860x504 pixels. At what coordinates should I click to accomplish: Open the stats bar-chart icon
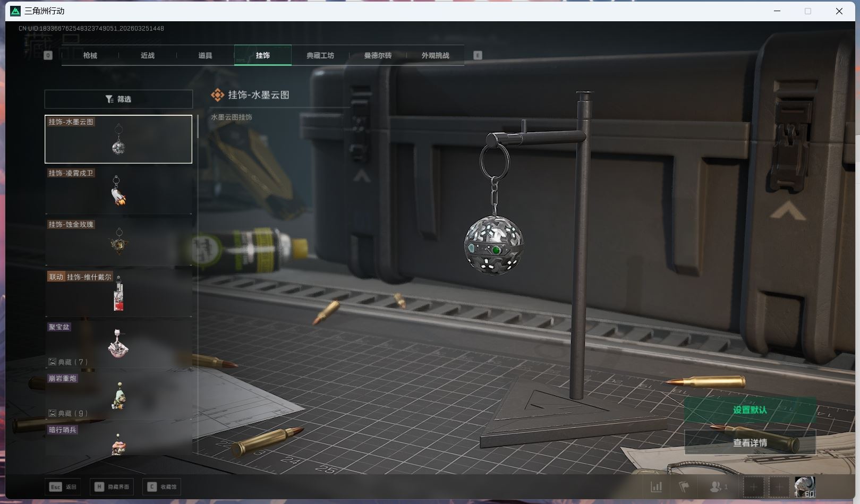657,486
